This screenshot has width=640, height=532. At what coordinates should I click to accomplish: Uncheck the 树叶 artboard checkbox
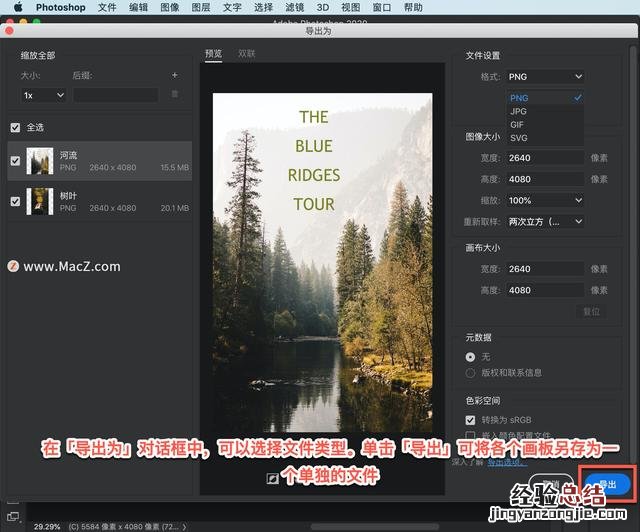[15, 201]
